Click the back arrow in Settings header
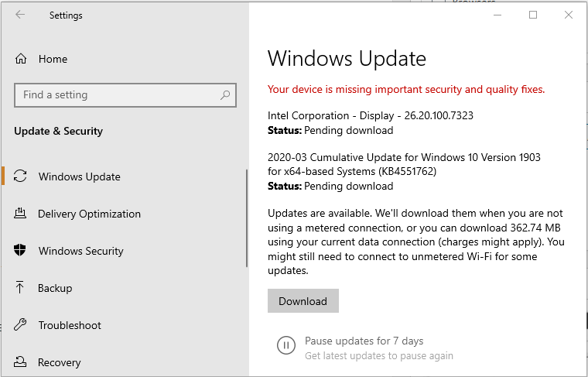Image resolution: width=588 pixels, height=377 pixels. tap(20, 15)
